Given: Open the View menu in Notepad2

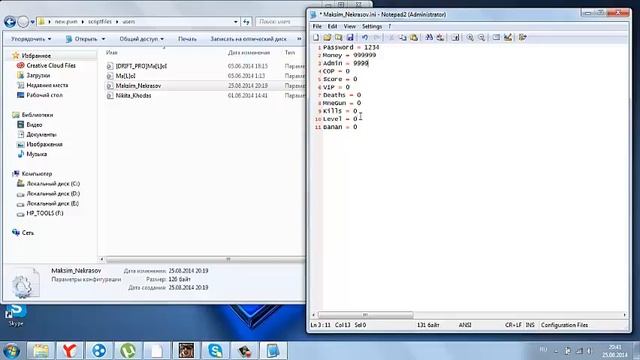Looking at the screenshot, I should (349, 26).
